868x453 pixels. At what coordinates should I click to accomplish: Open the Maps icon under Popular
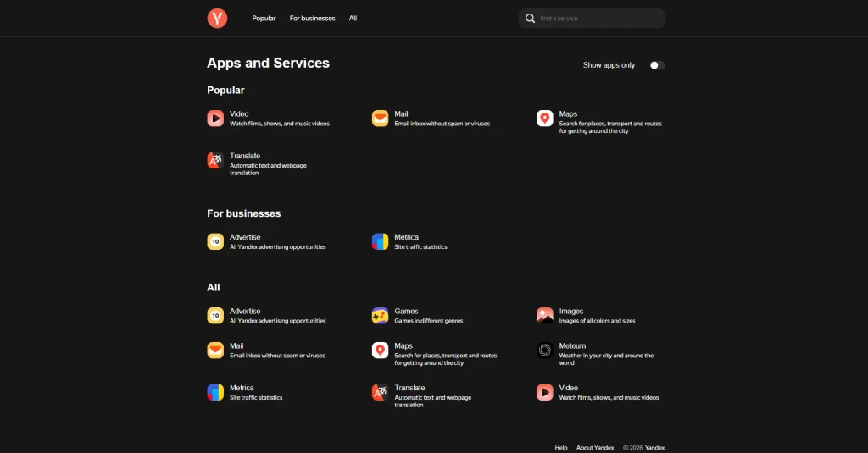pyautogui.click(x=545, y=119)
